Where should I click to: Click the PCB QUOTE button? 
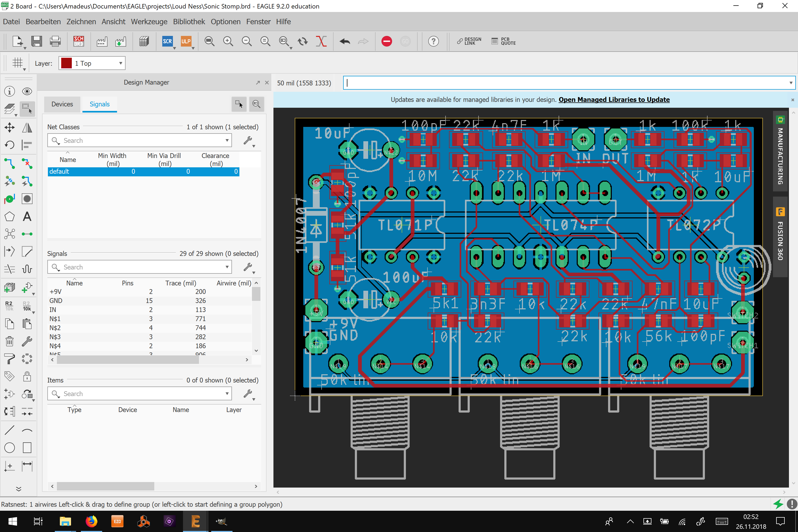[x=503, y=41]
